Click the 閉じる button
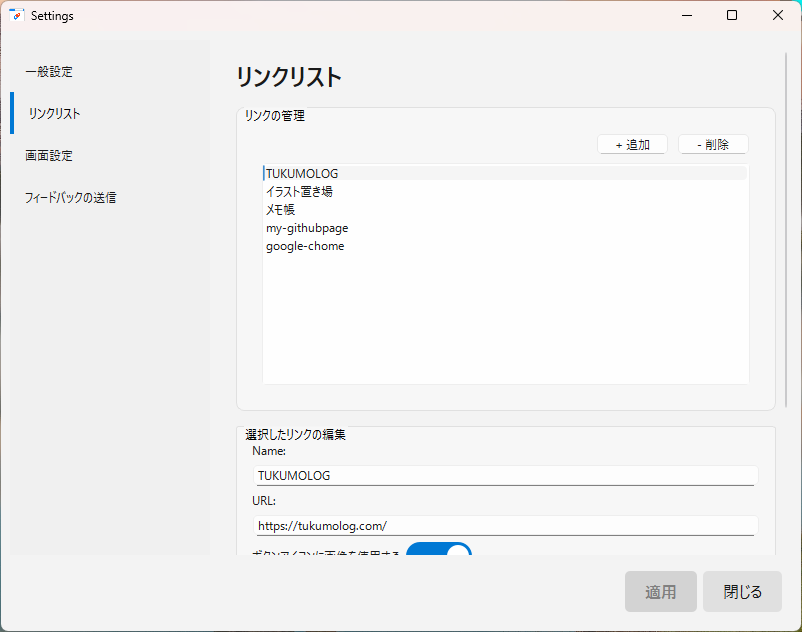Viewport: 802px width, 632px height. tap(742, 592)
